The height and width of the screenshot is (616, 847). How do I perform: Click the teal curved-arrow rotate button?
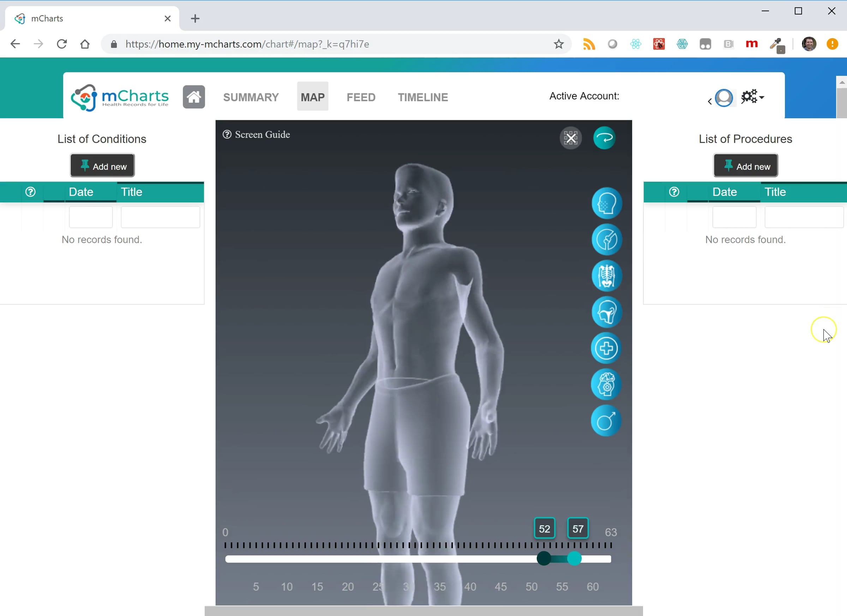604,138
